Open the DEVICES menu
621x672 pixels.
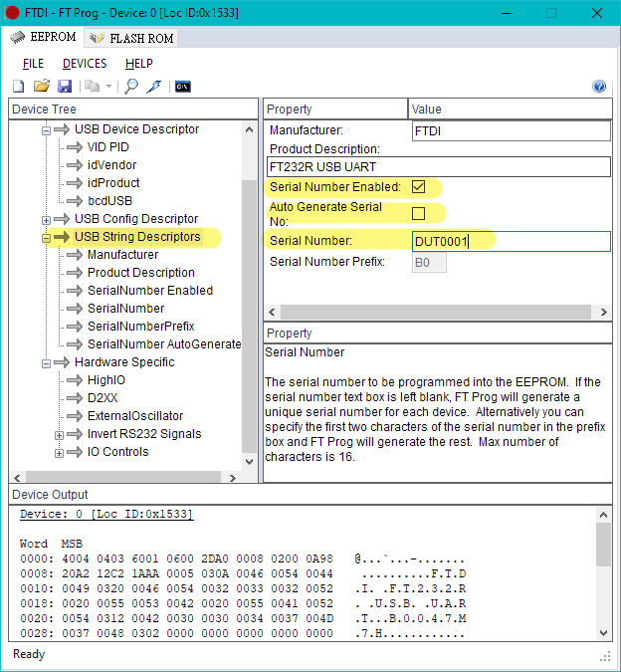85,64
